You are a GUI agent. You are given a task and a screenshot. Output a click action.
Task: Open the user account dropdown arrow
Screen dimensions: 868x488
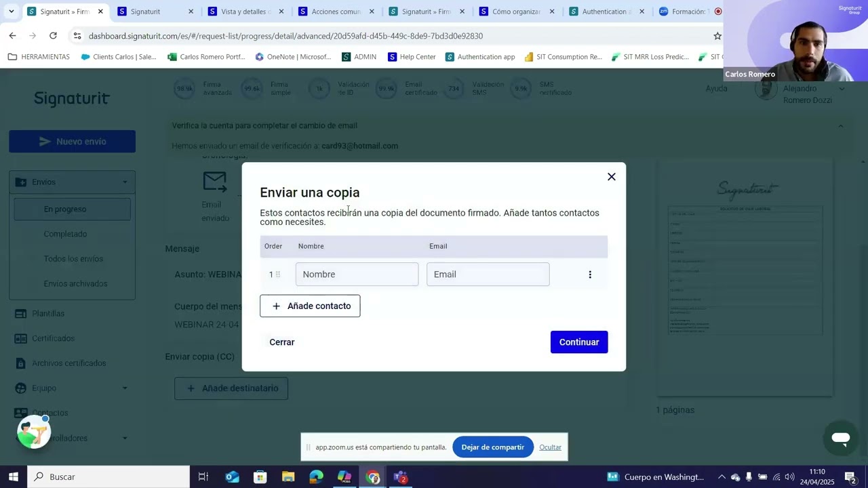point(842,89)
